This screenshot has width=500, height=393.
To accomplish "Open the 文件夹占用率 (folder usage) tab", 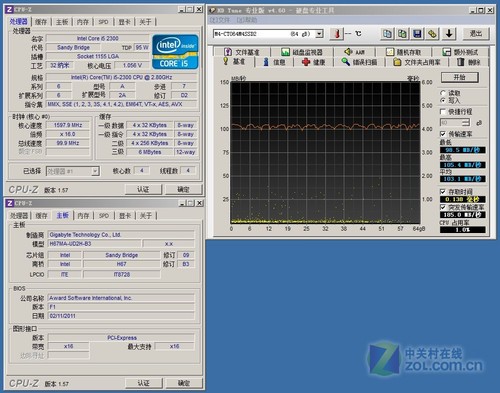I will 417,62.
